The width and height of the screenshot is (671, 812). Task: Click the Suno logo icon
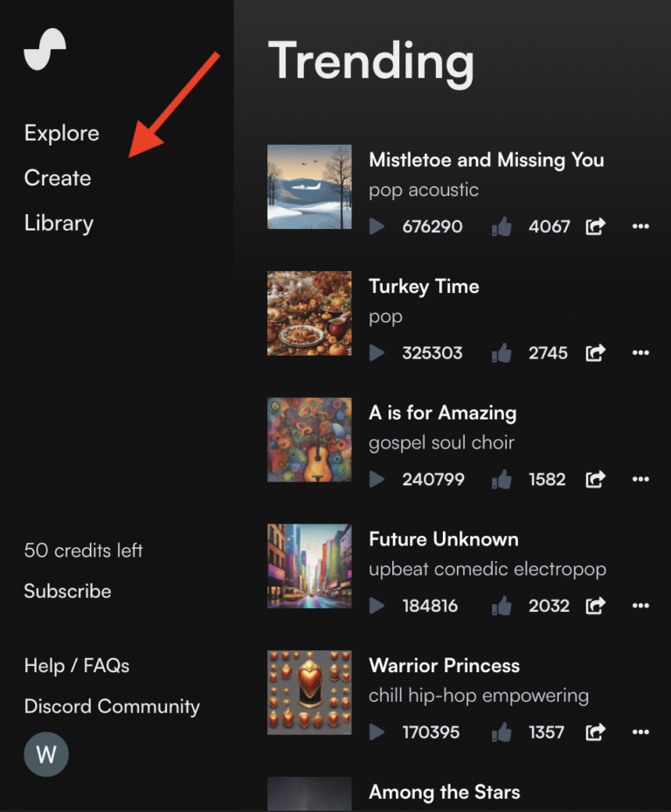pyautogui.click(x=45, y=49)
